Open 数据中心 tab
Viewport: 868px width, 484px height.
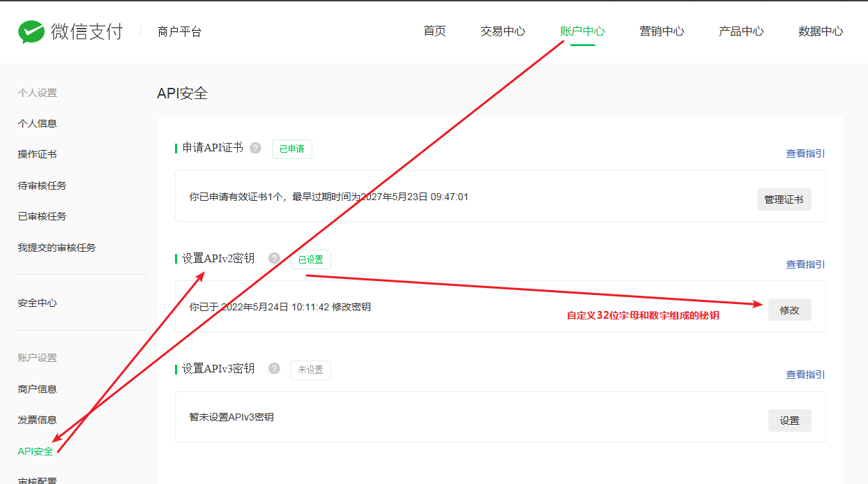point(821,31)
